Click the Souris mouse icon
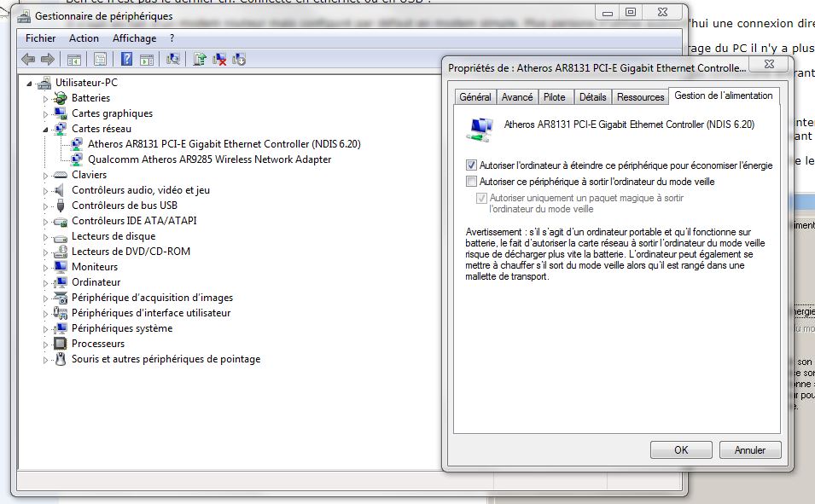Screen dimensions: 815x504 [61, 359]
